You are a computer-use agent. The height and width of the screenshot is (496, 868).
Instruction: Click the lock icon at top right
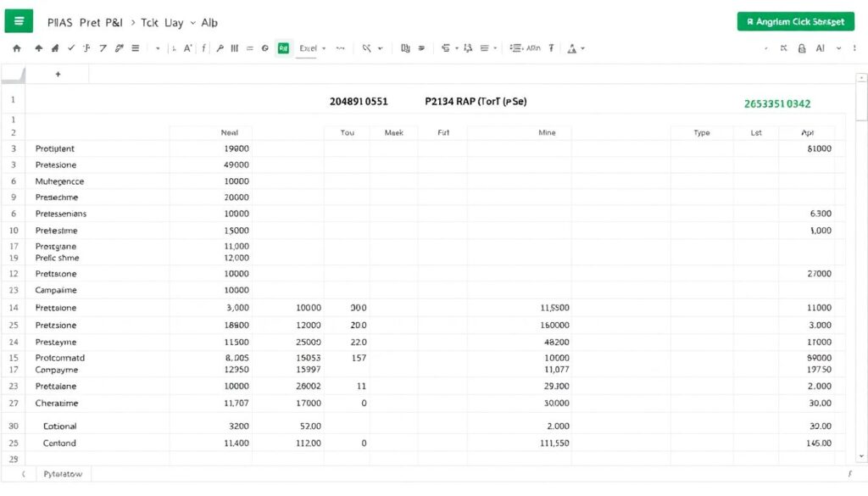click(x=803, y=49)
